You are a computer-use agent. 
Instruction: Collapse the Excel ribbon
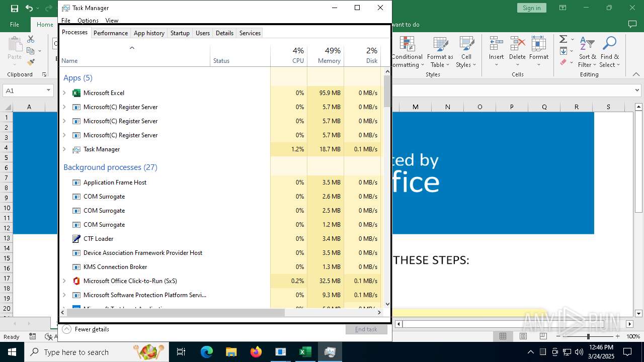(x=637, y=74)
